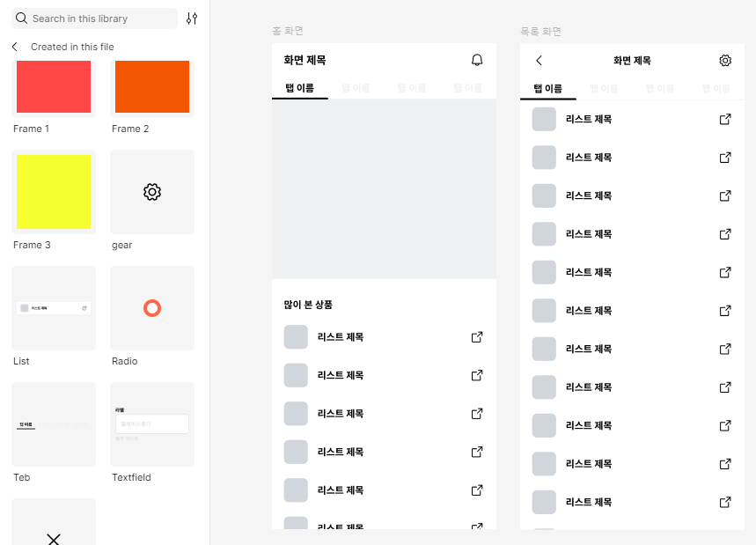Image resolution: width=756 pixels, height=545 pixels.
Task: Choose the Radio component with orange ring
Action: (152, 308)
